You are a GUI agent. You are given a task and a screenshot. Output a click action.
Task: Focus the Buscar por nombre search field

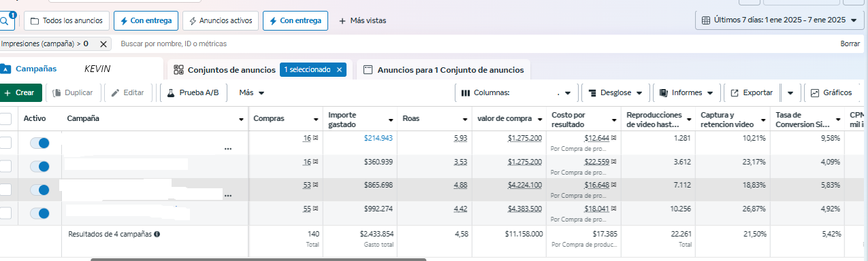(174, 43)
